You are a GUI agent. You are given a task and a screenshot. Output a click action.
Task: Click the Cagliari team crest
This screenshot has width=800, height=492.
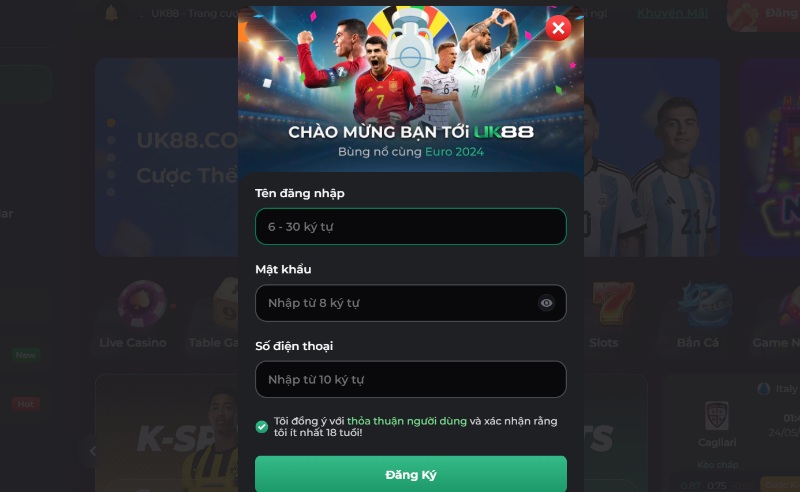(717, 415)
